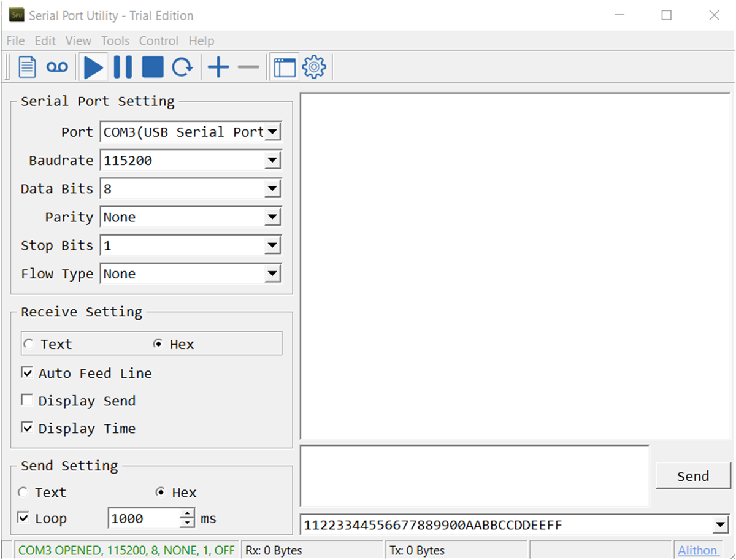Start the serial port connection
Image resolution: width=736 pixels, height=560 pixels.
pos(93,66)
